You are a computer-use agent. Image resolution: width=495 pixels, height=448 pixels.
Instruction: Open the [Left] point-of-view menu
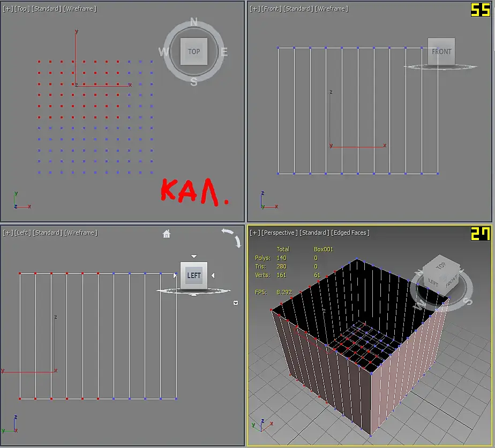click(22, 233)
